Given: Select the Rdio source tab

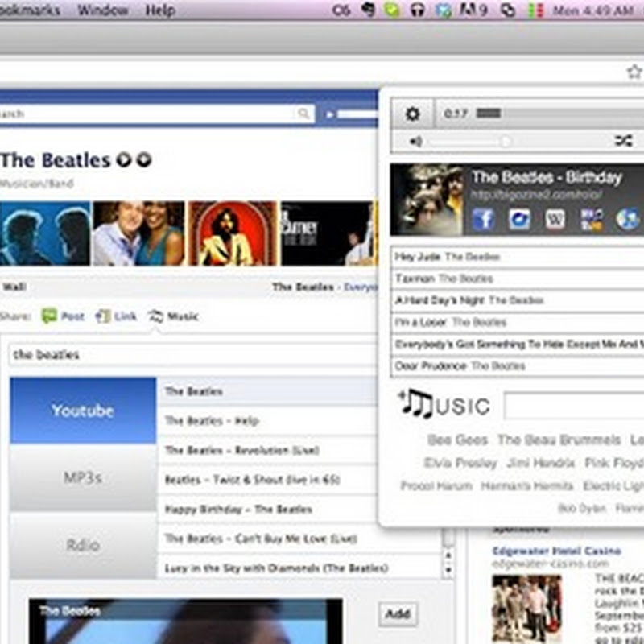Looking at the screenshot, I should coord(83,545).
